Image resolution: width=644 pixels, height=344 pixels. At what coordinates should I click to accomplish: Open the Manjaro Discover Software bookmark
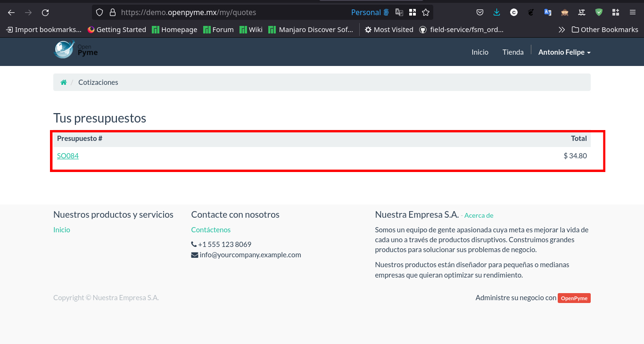click(311, 30)
